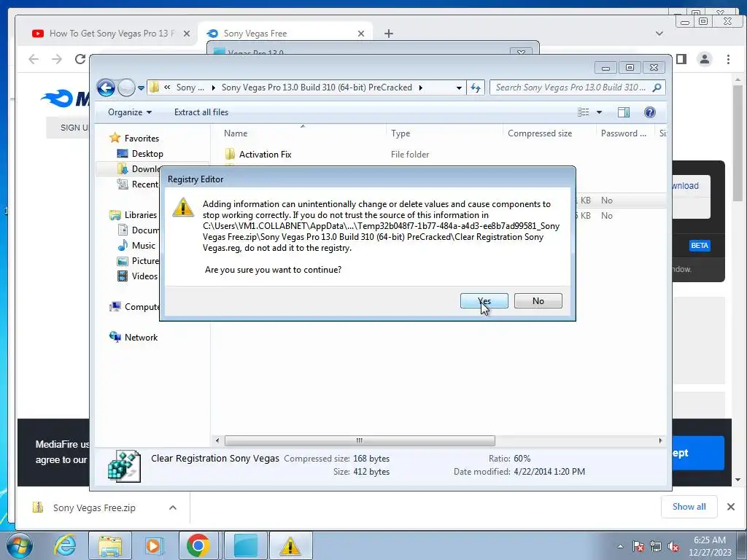Select Desktop in navigation pane

point(147,154)
